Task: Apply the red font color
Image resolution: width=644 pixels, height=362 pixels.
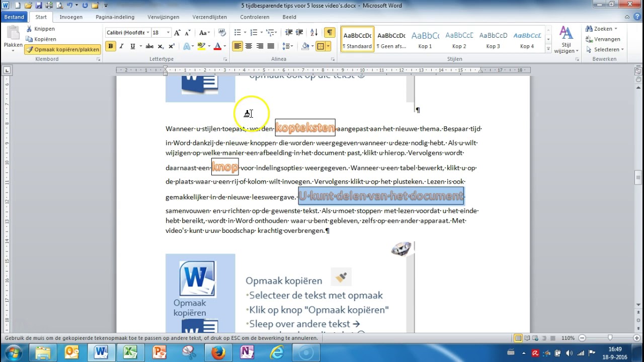Action: [217, 46]
